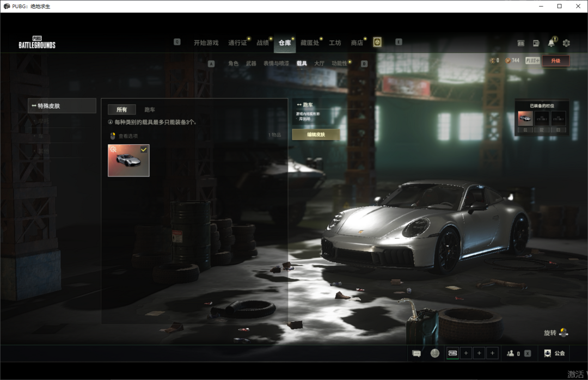Open the settings gear icon
Image resolution: width=588 pixels, height=380 pixels.
[x=566, y=43]
